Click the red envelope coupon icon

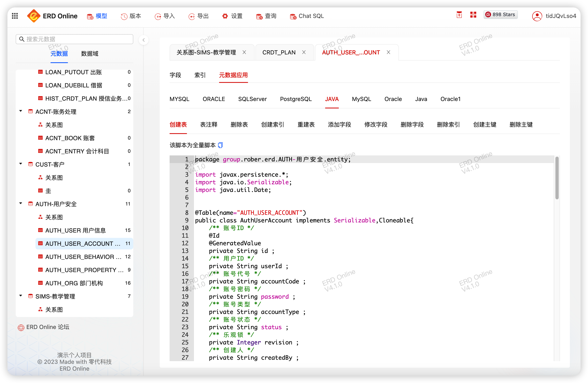point(459,15)
